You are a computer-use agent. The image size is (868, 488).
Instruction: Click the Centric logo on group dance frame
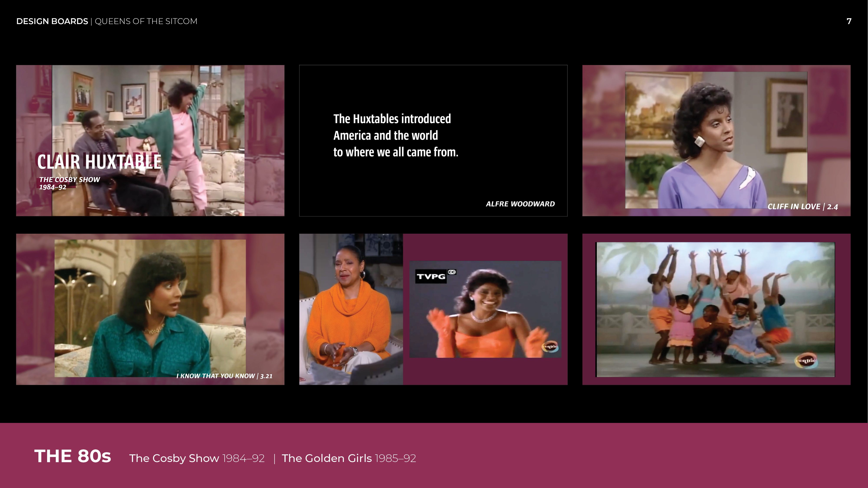[x=806, y=361]
